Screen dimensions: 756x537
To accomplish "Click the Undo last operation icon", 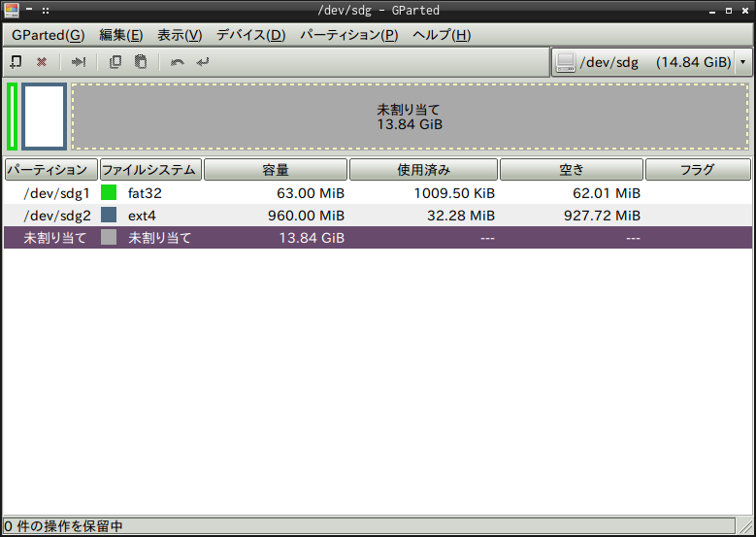I will (178, 62).
